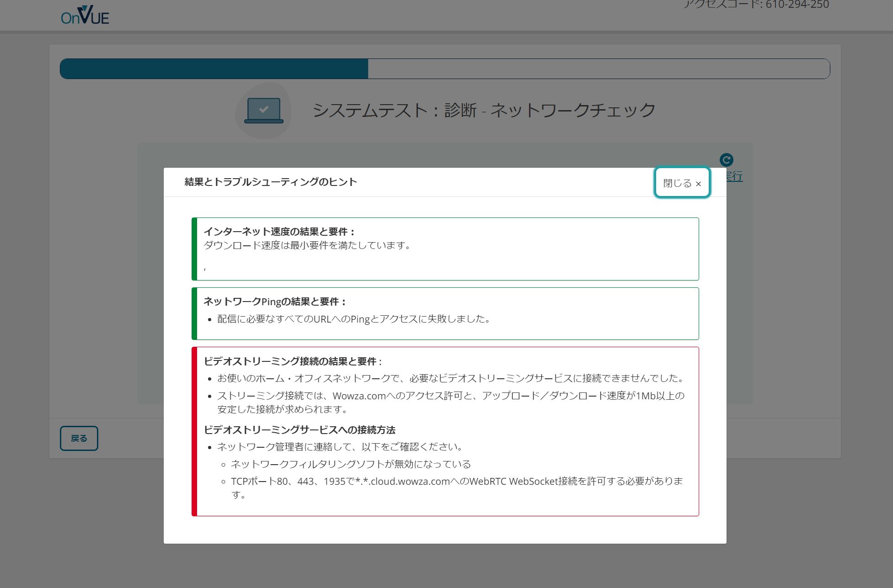Click the partially hidden 再実行 link
893x588 pixels.
[735, 176]
